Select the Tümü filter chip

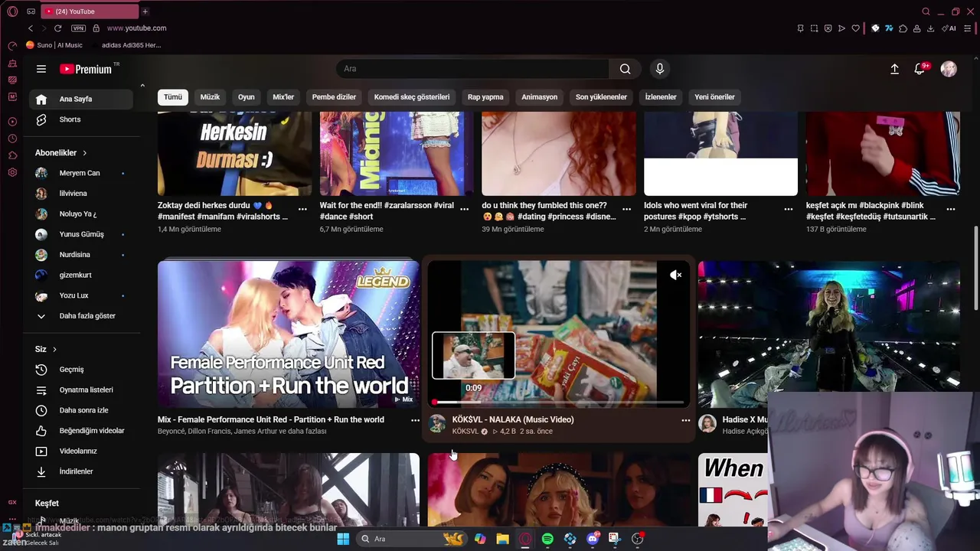pyautogui.click(x=173, y=97)
